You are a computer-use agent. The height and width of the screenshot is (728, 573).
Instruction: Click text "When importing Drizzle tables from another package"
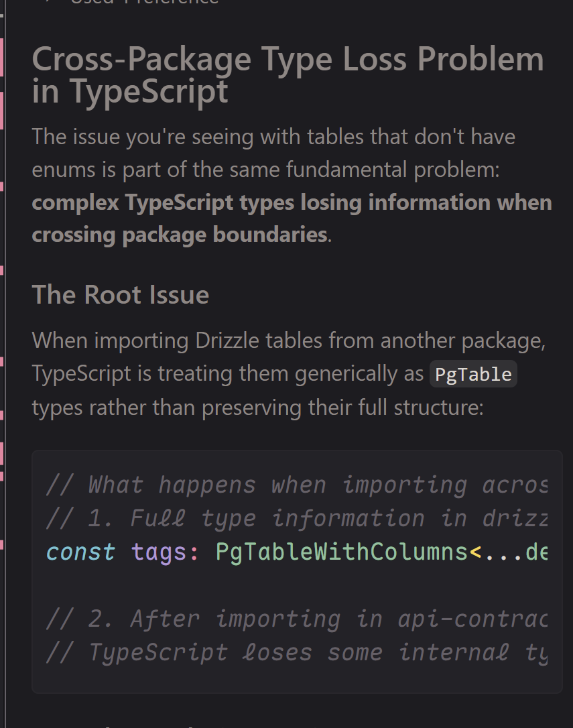[x=288, y=341]
